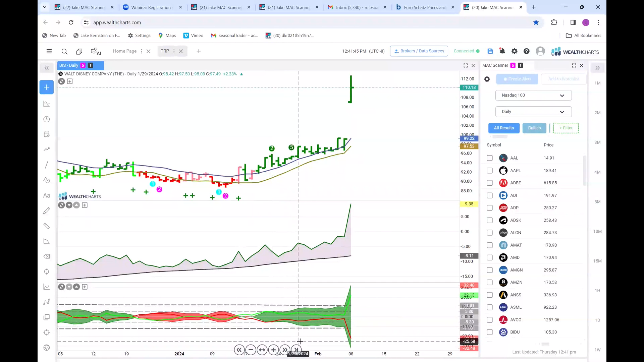Image resolution: width=644 pixels, height=362 pixels.
Task: Switch to the Home Page tab
Action: [x=125, y=51]
